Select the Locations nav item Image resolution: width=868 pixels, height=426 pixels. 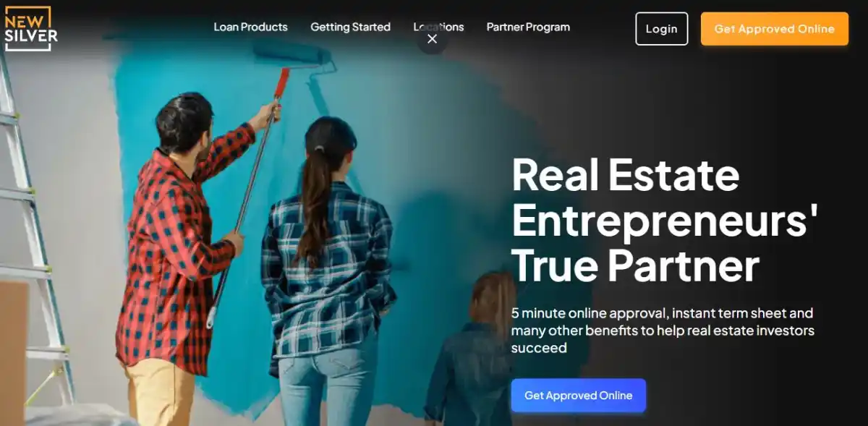438,27
